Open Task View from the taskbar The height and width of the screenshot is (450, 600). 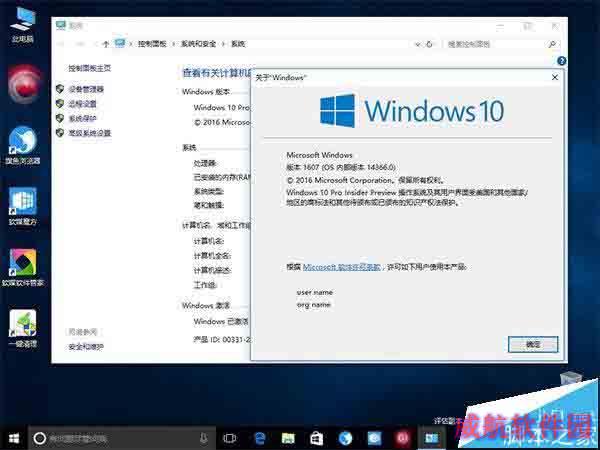230,438
